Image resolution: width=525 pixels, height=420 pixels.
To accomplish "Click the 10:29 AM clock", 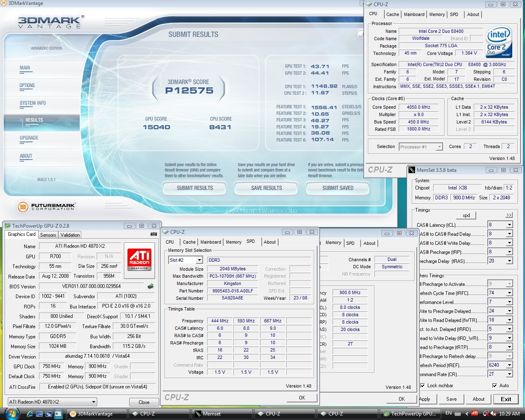I will pos(509,413).
